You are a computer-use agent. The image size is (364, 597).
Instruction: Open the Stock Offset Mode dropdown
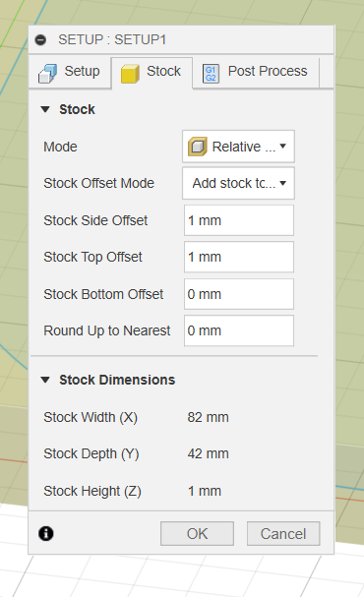tap(238, 183)
